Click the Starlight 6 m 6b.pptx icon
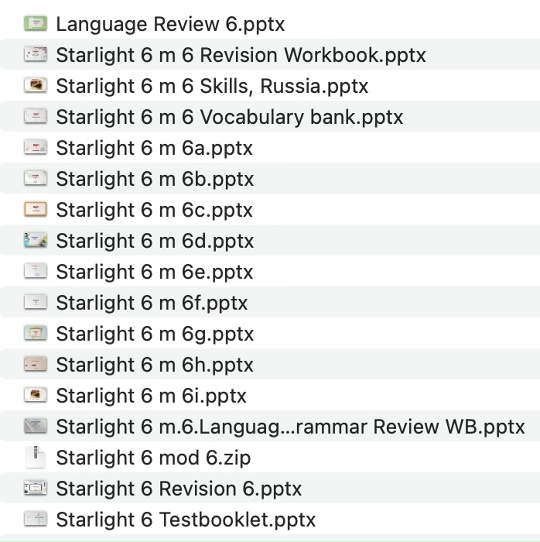540x542 pixels. tap(36, 178)
